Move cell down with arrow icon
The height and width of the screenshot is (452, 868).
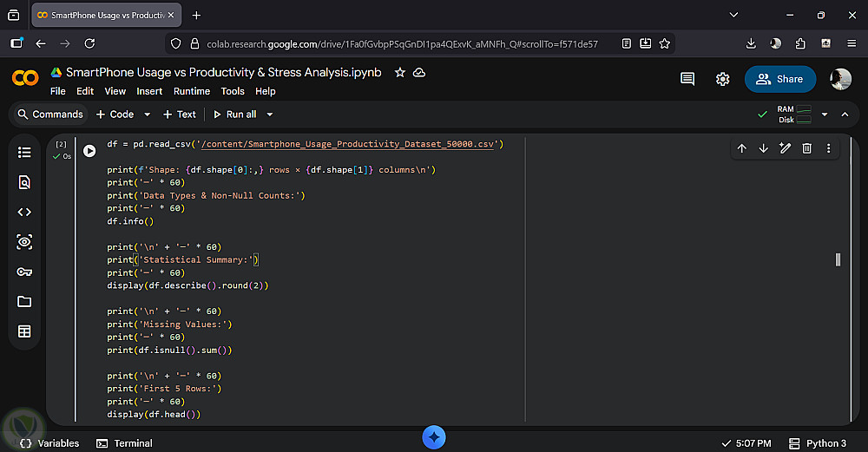(x=763, y=148)
